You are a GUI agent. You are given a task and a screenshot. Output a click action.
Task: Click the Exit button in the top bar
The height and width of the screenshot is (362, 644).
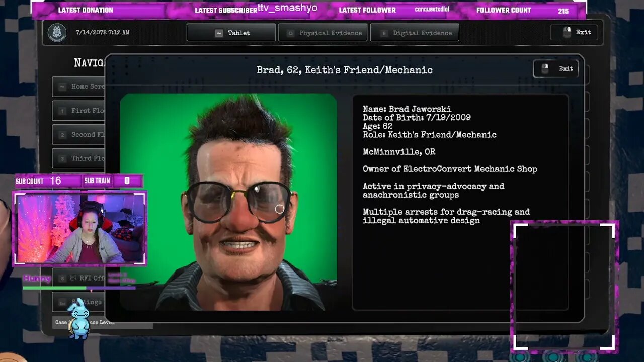574,32
